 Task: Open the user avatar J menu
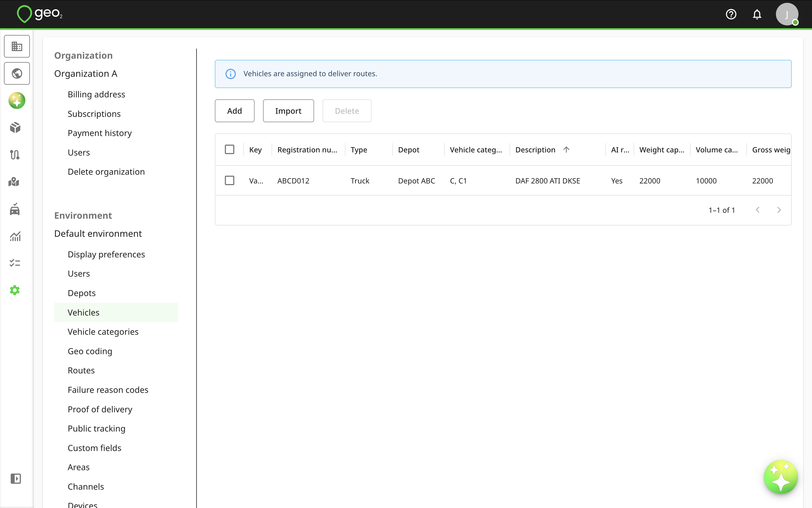pyautogui.click(x=787, y=14)
